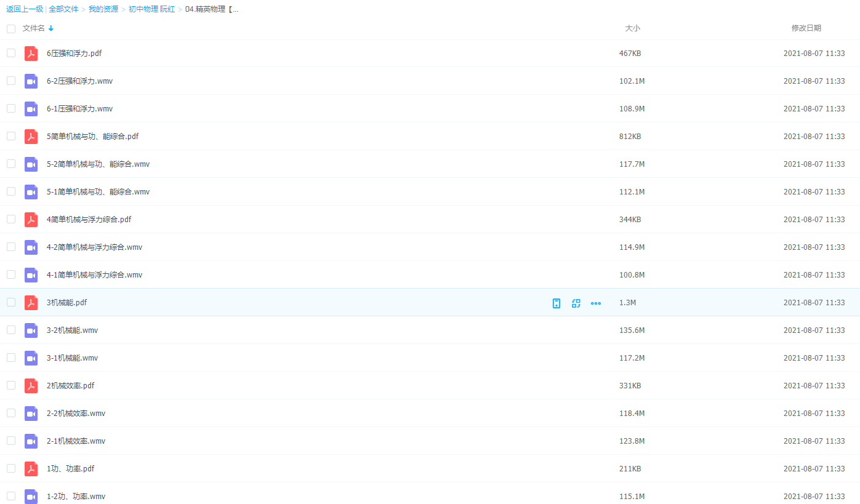The width and height of the screenshot is (860, 504).
Task: Click the phone icon on the 3机械能.pdf row
Action: click(557, 303)
